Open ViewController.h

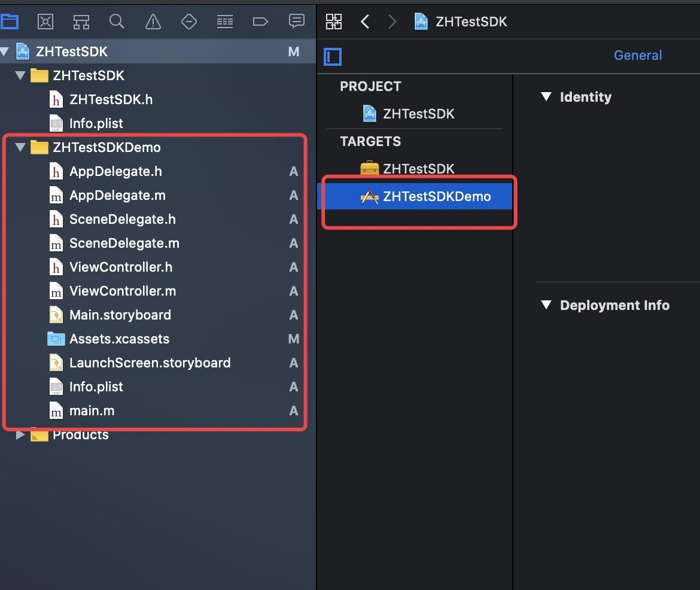coord(120,267)
